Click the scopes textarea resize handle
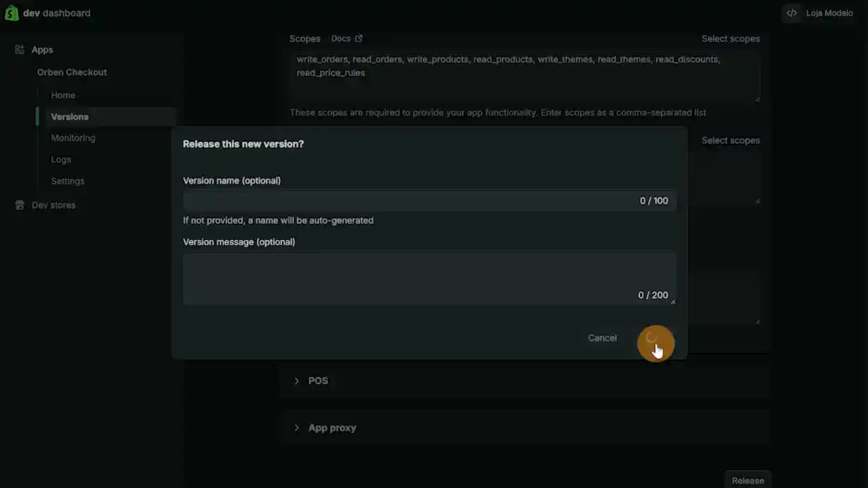The height and width of the screenshot is (488, 868). (757, 98)
